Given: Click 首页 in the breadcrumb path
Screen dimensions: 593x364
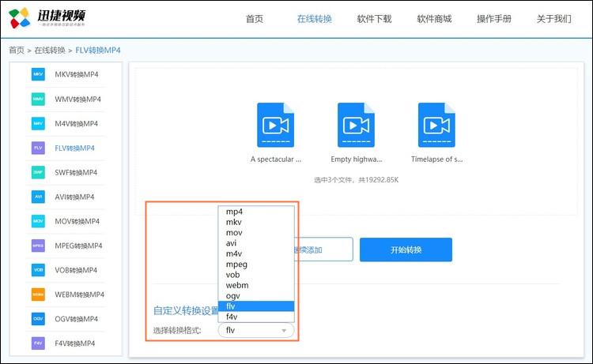Looking at the screenshot, I should [17, 50].
